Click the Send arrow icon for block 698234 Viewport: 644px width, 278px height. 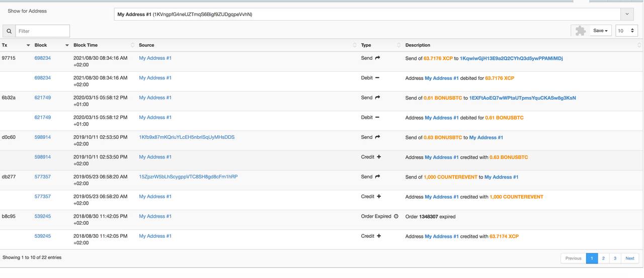(x=377, y=58)
